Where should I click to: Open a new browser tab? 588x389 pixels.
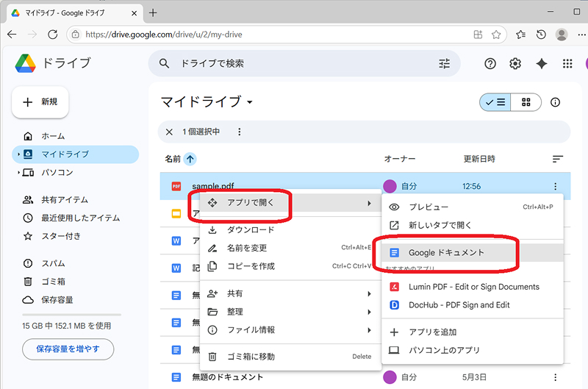point(153,13)
